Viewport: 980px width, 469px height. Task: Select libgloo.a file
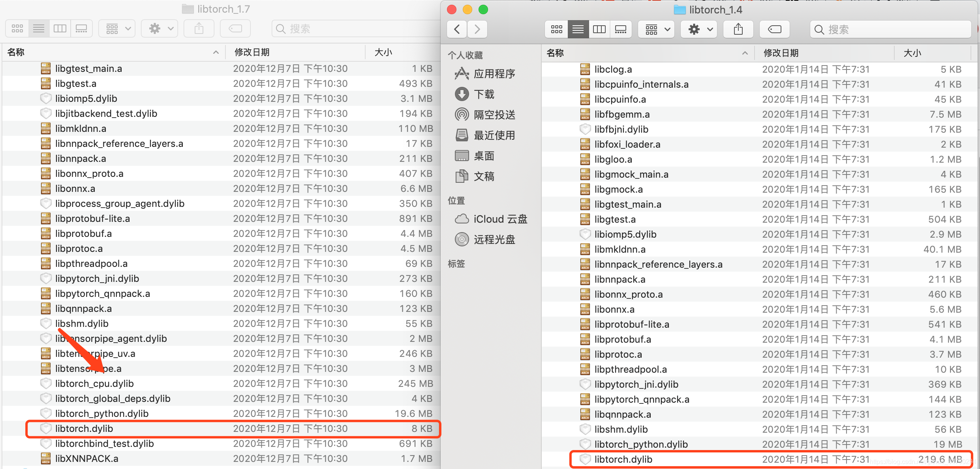[x=760, y=159]
